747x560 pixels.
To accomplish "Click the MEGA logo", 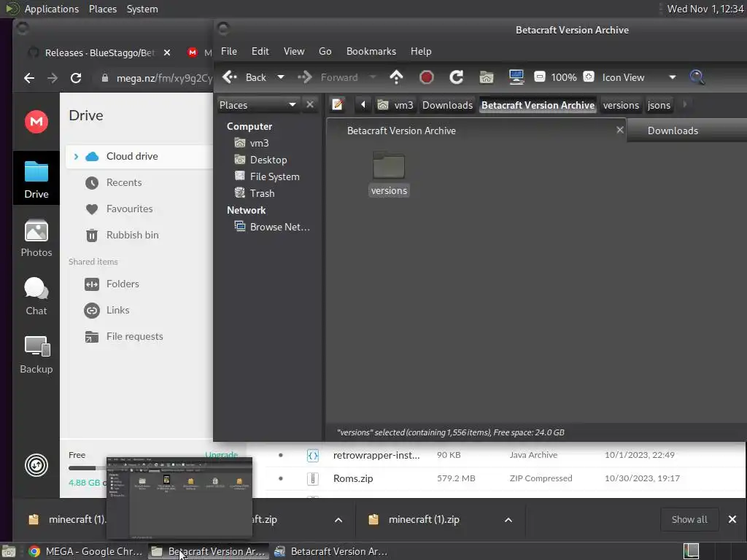I will coord(36,122).
